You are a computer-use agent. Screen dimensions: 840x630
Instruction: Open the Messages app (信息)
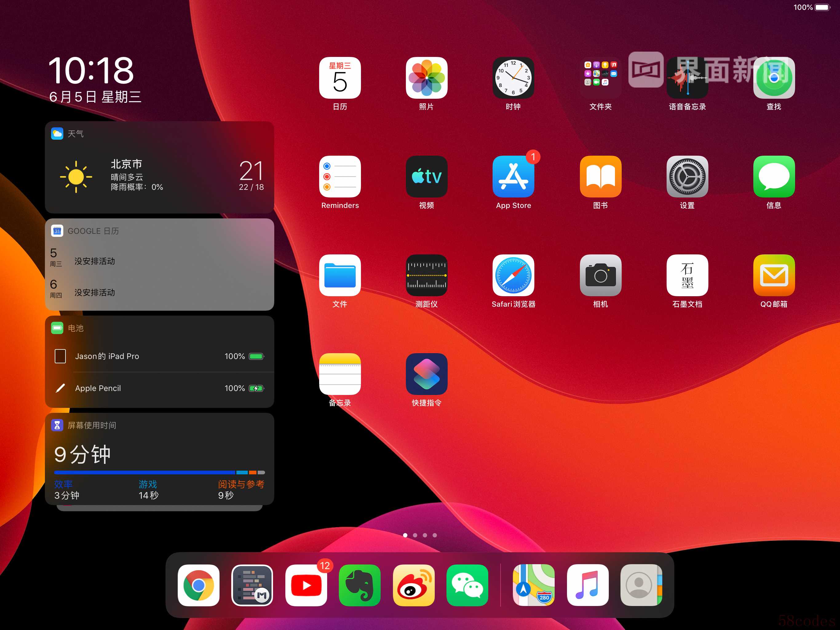[x=774, y=177]
